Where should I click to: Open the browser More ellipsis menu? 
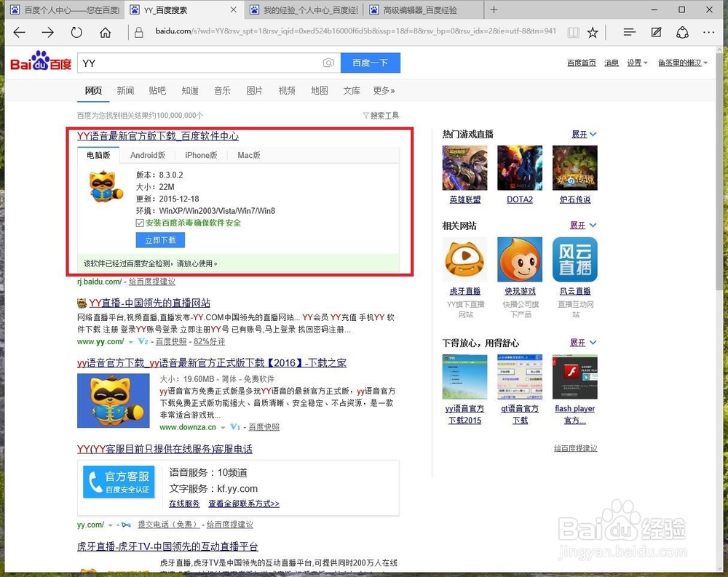tap(708, 32)
